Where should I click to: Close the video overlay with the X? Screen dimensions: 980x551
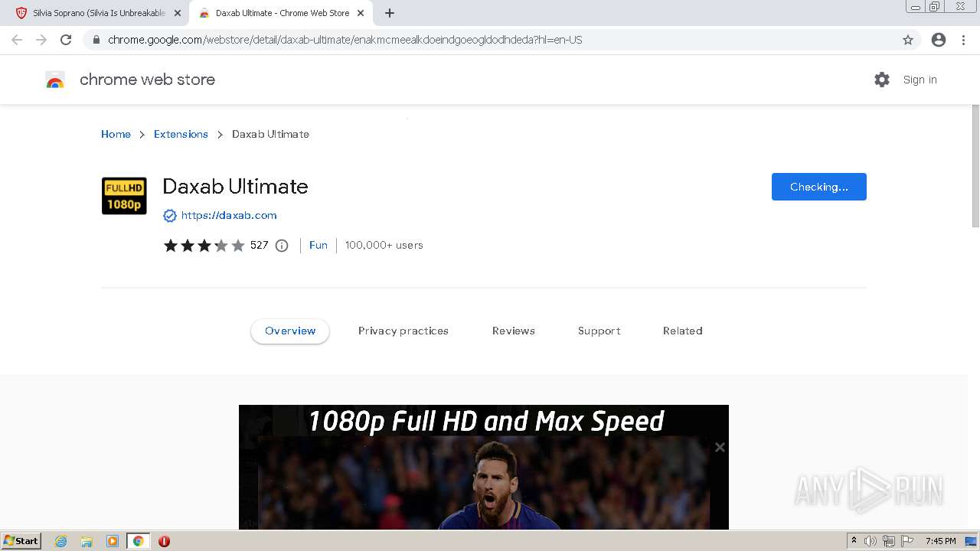coord(720,447)
